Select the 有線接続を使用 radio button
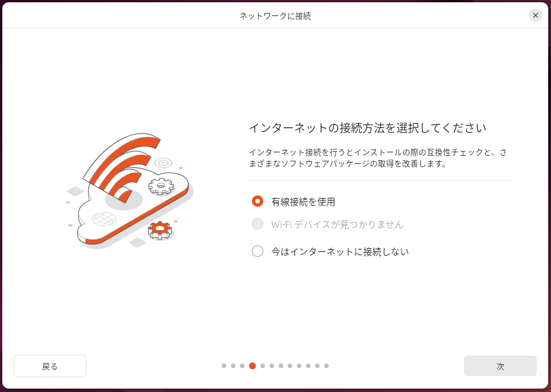 (257, 202)
